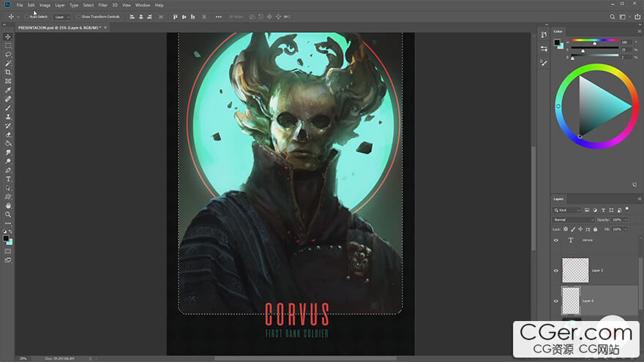Select the Custom Shape tool
This screenshot has height=362, width=644.
click(8, 197)
